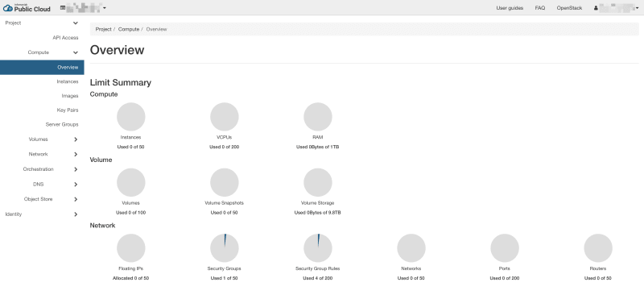The width and height of the screenshot is (644, 295).
Task: Expand the DNS sidebar section
Action: click(x=76, y=185)
